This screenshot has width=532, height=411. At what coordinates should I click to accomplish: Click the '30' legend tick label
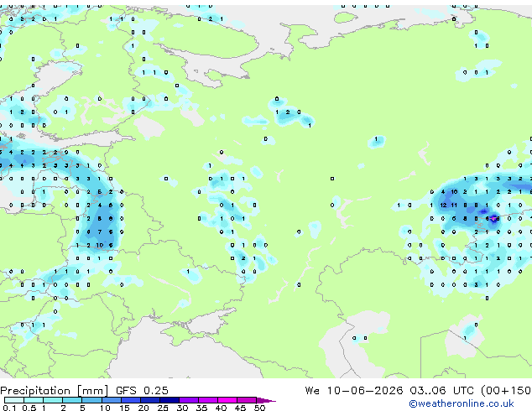pyautogui.click(x=182, y=408)
